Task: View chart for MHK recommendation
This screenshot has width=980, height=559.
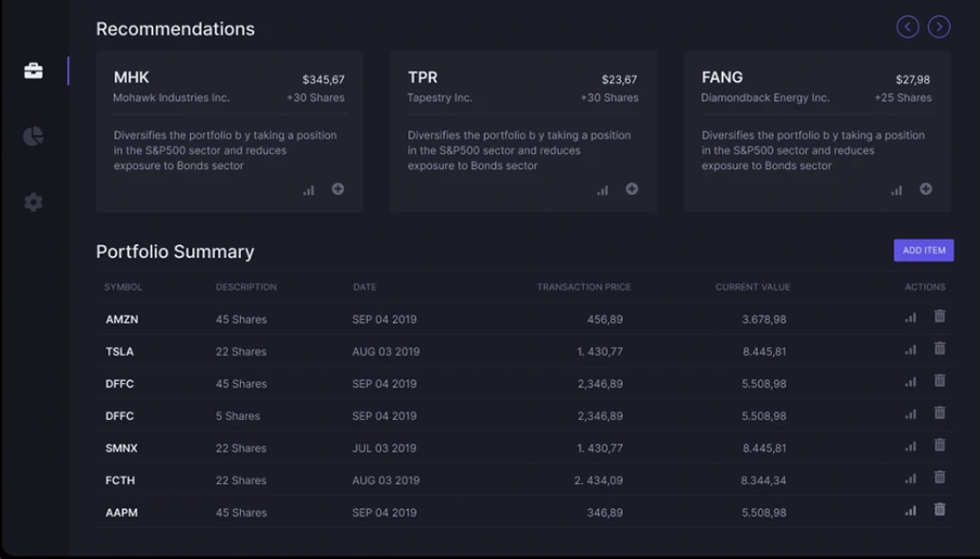Action: point(308,190)
